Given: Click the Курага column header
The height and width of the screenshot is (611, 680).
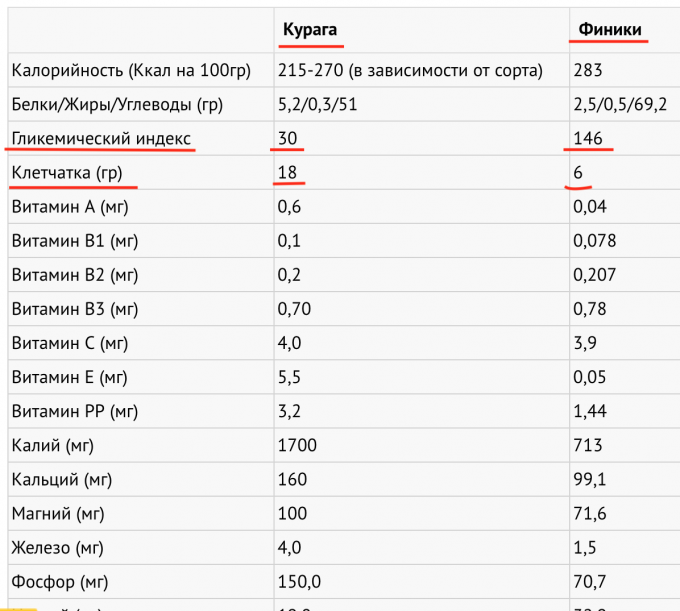Looking at the screenshot, I should coord(311,28).
